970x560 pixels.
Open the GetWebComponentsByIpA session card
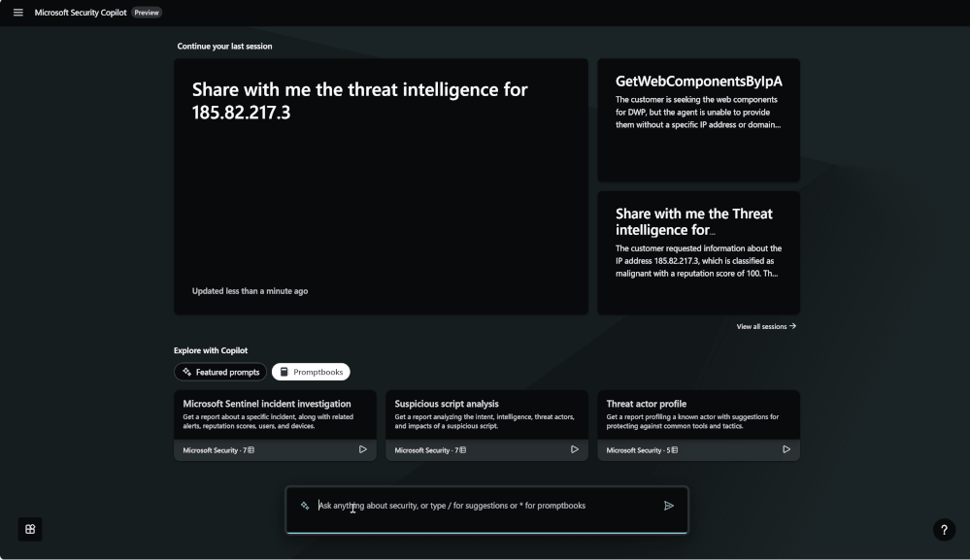tap(698, 120)
